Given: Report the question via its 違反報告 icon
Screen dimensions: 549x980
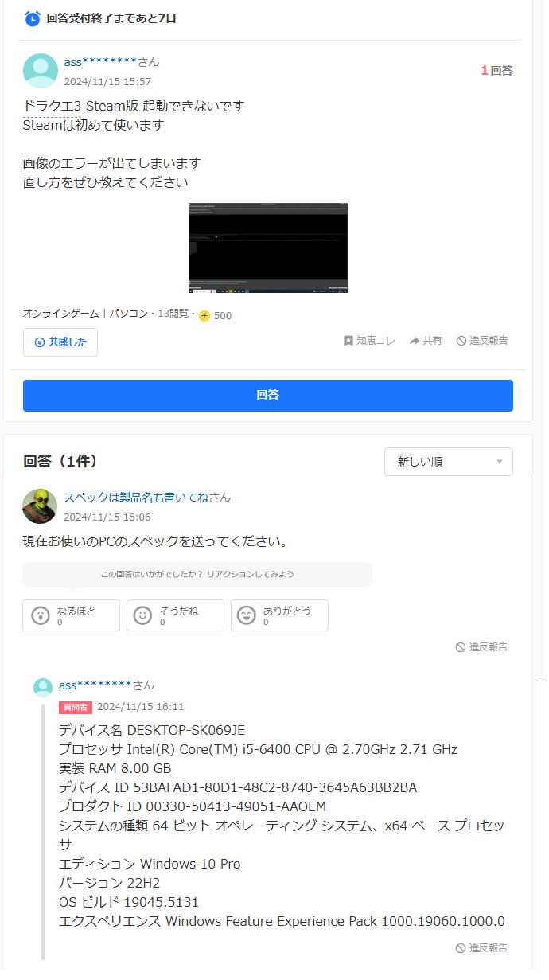Looking at the screenshot, I should pyautogui.click(x=461, y=341).
